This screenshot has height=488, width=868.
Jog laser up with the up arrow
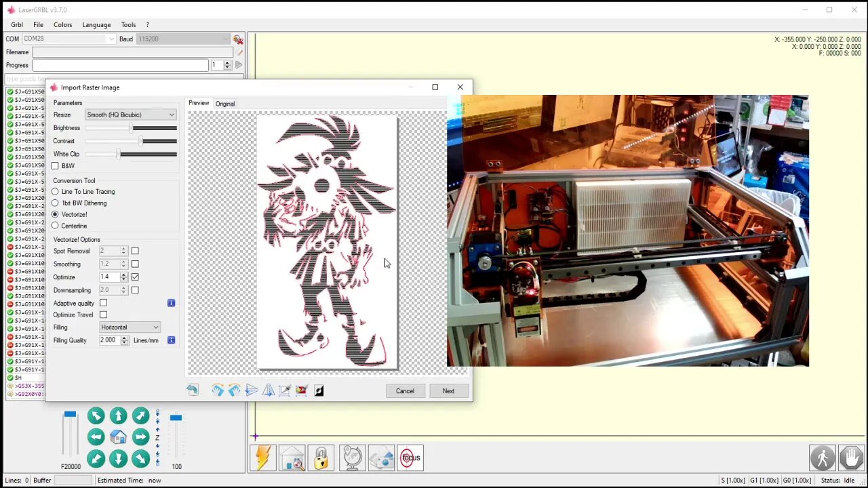click(118, 415)
